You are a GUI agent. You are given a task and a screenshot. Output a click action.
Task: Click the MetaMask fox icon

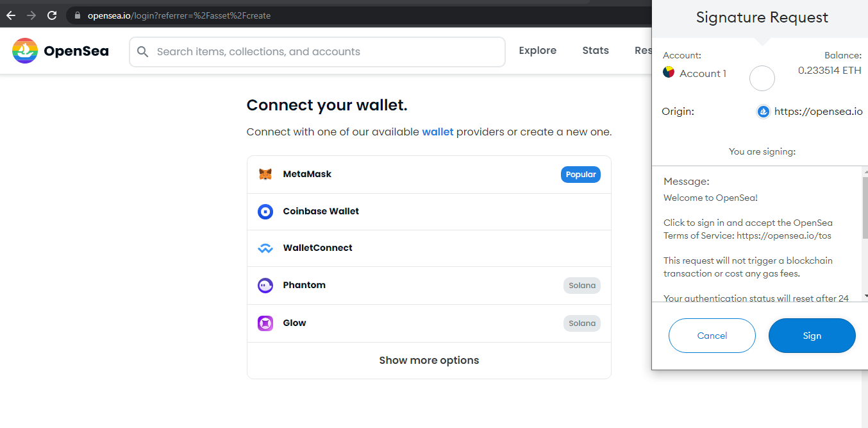(265, 175)
